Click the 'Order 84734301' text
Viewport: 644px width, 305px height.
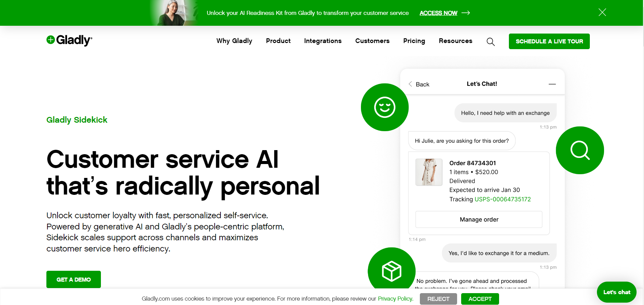click(x=473, y=163)
